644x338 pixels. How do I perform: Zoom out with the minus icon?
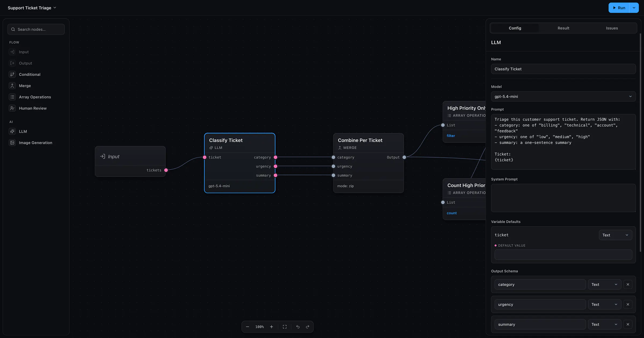pyautogui.click(x=247, y=327)
